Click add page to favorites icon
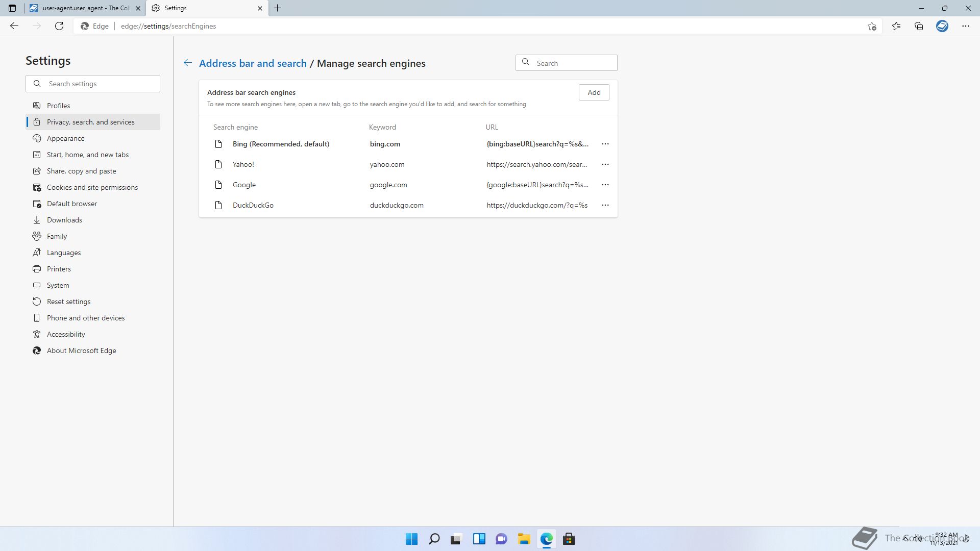The image size is (980, 551). pos(872,26)
